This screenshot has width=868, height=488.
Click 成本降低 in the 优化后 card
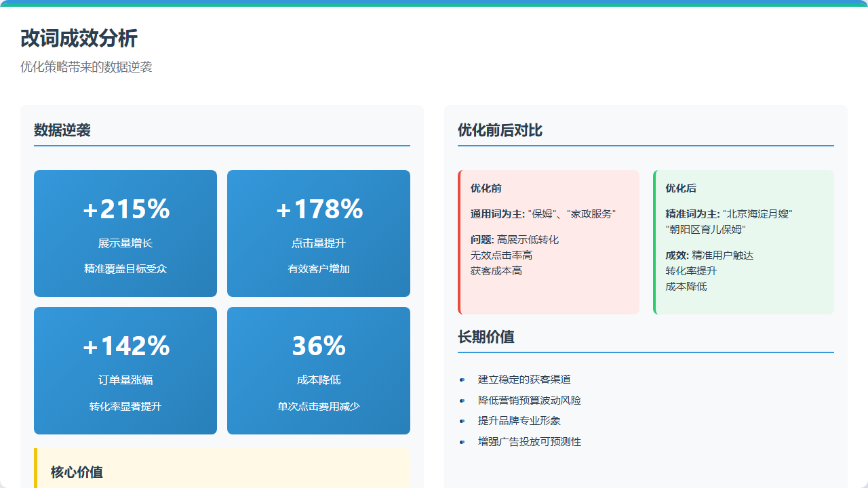coord(686,287)
